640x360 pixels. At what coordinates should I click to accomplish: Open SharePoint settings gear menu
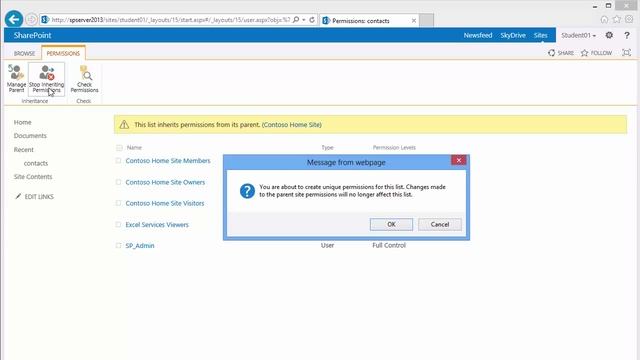tap(609, 35)
